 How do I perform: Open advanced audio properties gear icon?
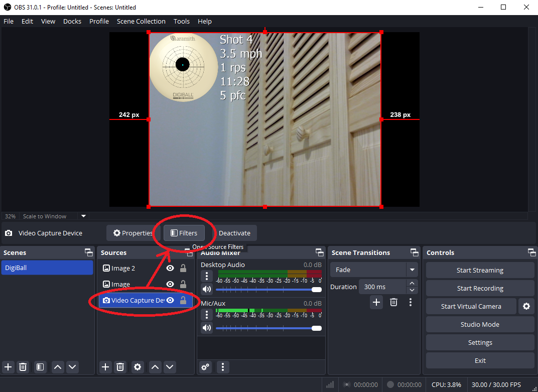pos(205,367)
